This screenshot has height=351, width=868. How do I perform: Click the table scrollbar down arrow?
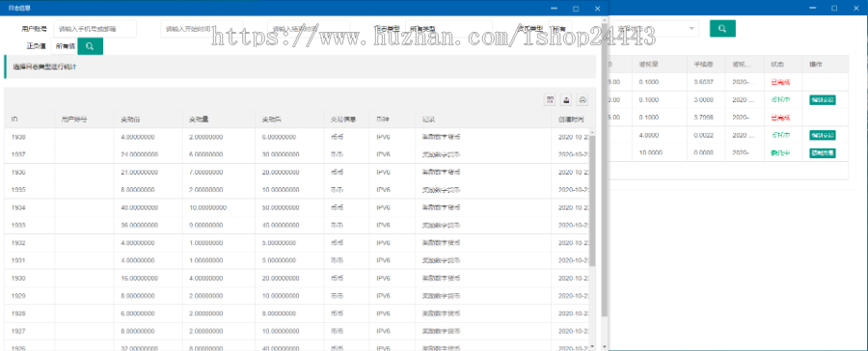(x=592, y=346)
